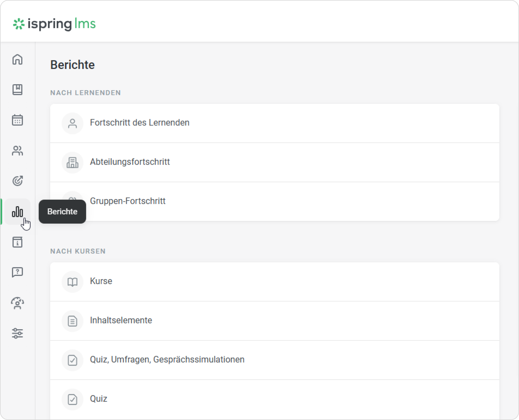
Task: Open Quiz, Umfragen, Gesprächssimulationen report
Action: click(x=167, y=359)
